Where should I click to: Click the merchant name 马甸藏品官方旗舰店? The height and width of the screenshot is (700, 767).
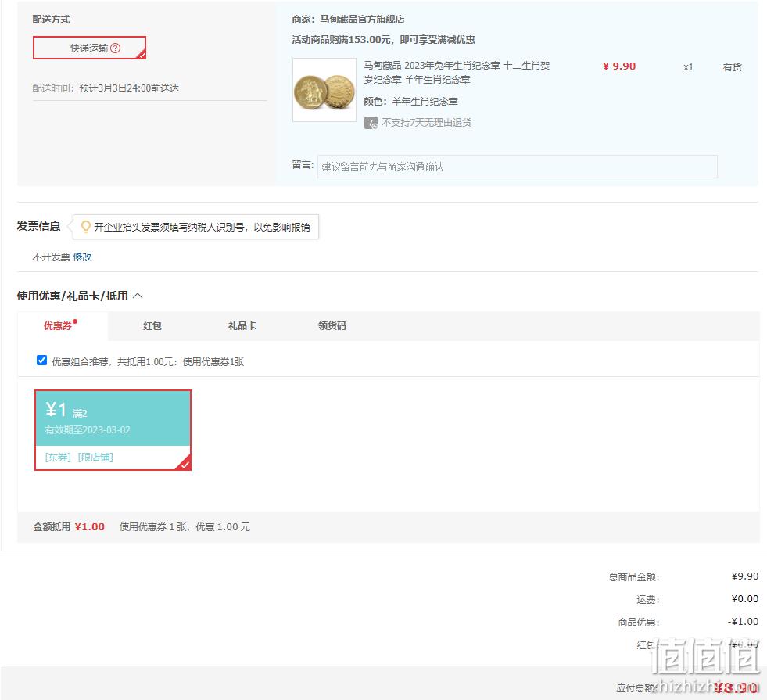coord(362,19)
